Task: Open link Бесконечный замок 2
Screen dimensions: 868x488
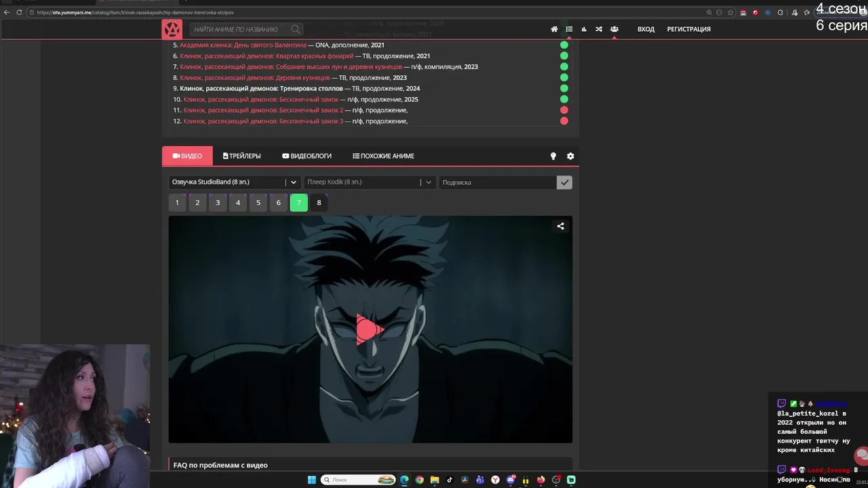Action: pyautogui.click(x=263, y=110)
